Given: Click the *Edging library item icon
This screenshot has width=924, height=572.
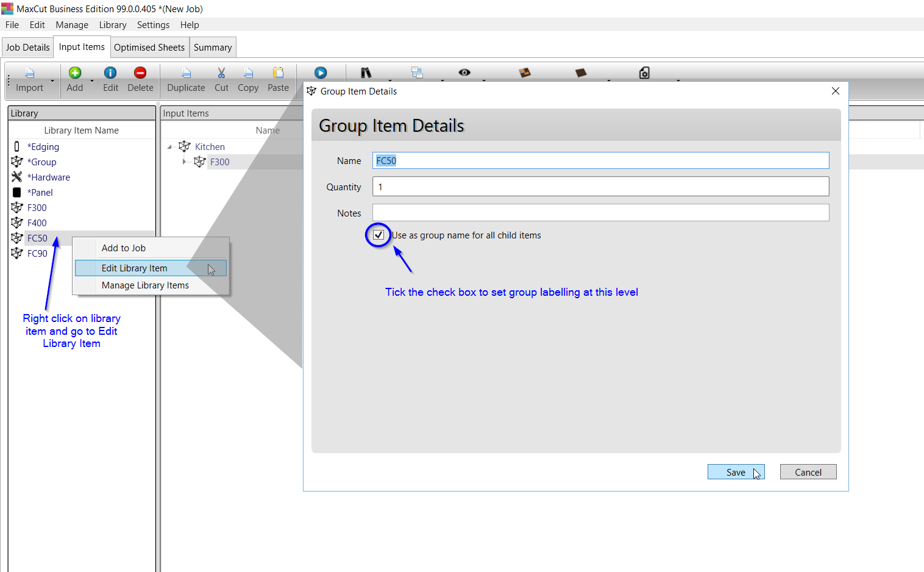Looking at the screenshot, I should (x=17, y=147).
